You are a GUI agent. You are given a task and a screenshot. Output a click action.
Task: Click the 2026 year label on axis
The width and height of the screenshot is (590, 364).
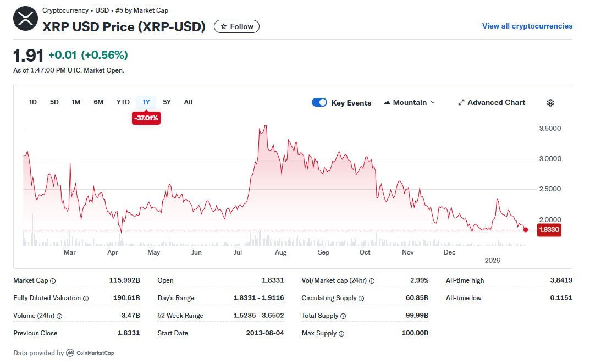[492, 261]
